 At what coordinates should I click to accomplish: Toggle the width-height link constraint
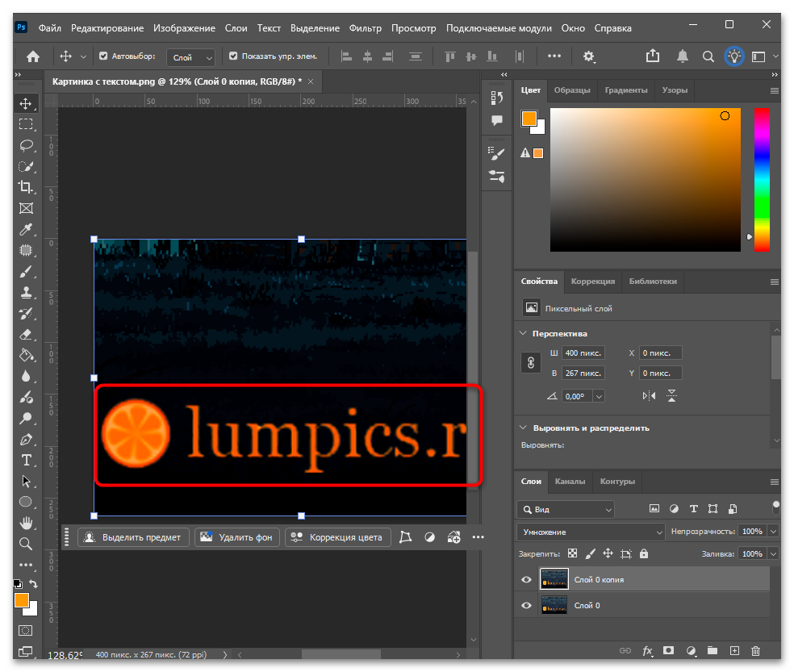531,362
